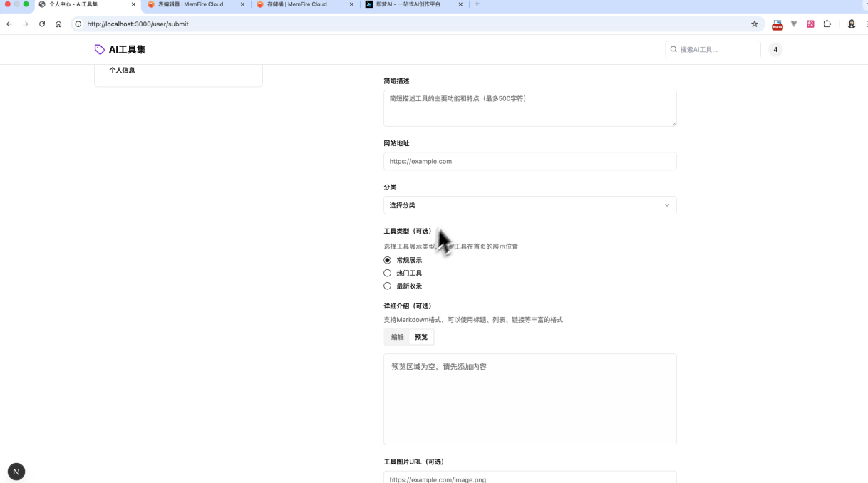Bookmark this page with the star icon
The height and width of the screenshot is (483, 868).
point(754,24)
